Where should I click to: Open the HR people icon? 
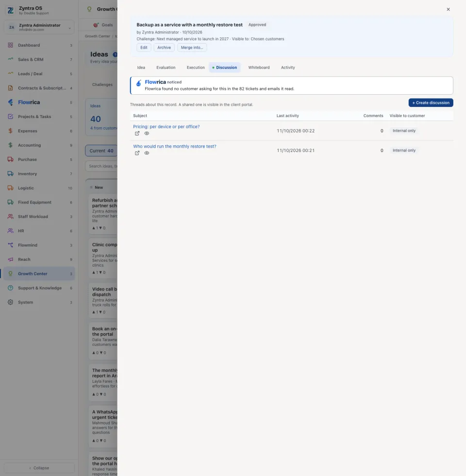click(10, 231)
